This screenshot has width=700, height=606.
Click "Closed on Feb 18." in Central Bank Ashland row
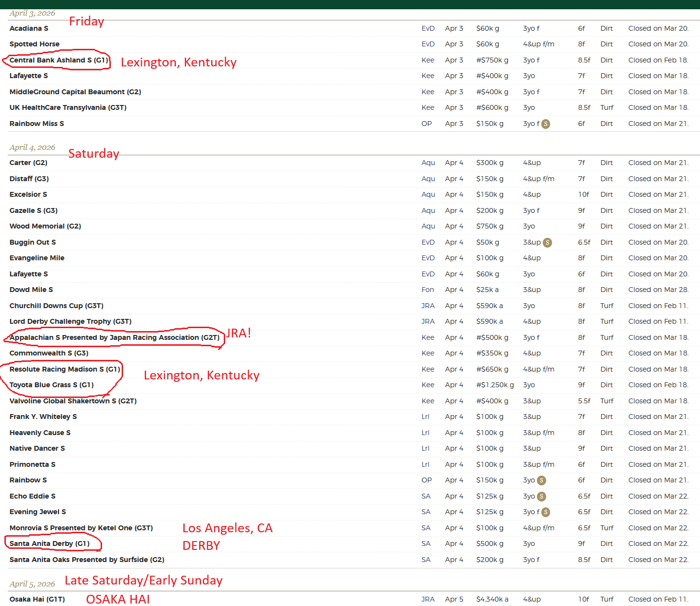tap(658, 60)
